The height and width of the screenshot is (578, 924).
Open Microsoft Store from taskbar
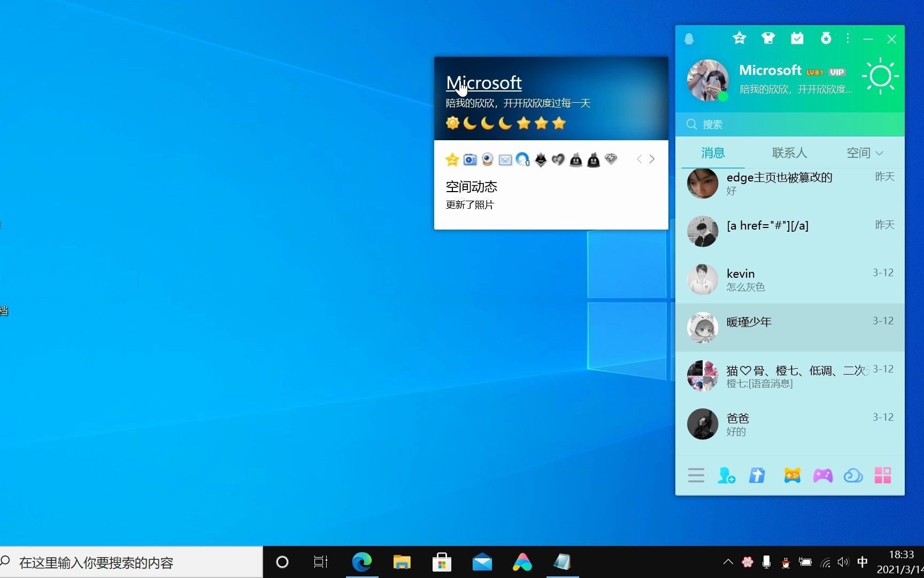(442, 562)
